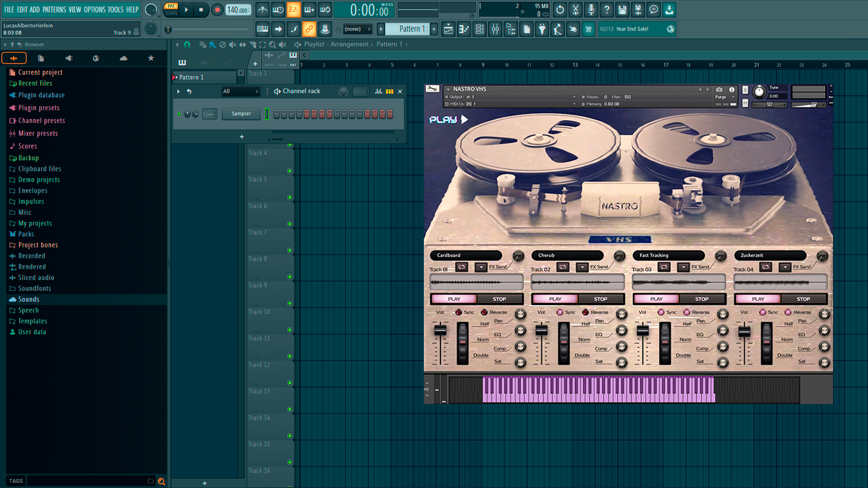Toggle Reverse LED on Track 02

point(585,312)
